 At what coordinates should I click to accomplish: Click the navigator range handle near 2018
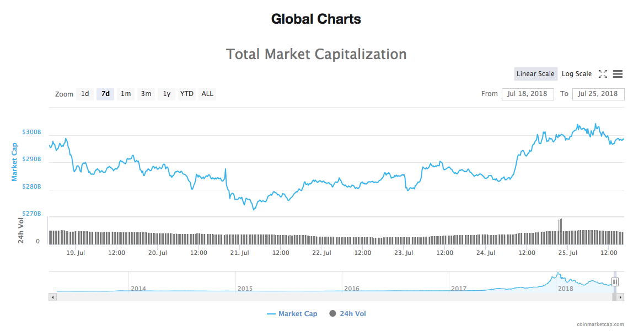(x=614, y=282)
